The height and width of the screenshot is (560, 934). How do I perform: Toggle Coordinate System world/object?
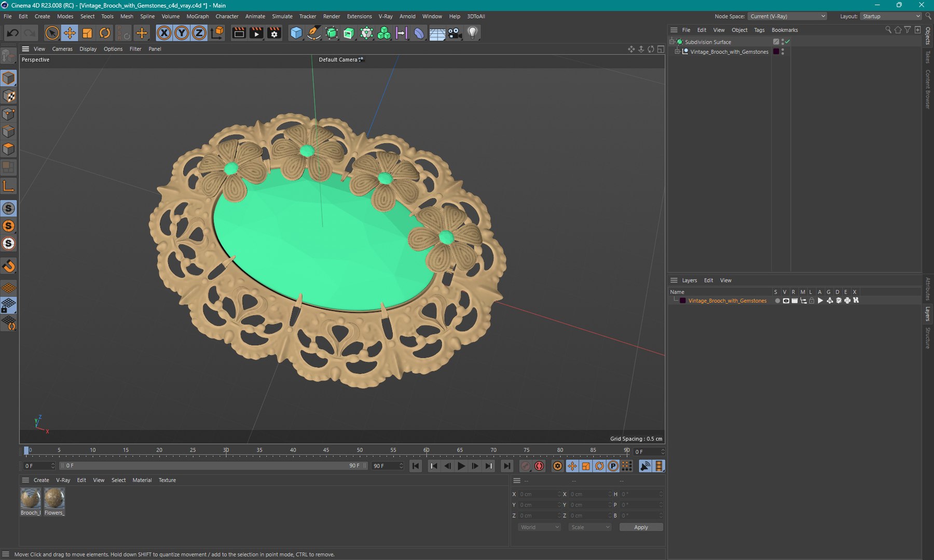click(x=217, y=33)
